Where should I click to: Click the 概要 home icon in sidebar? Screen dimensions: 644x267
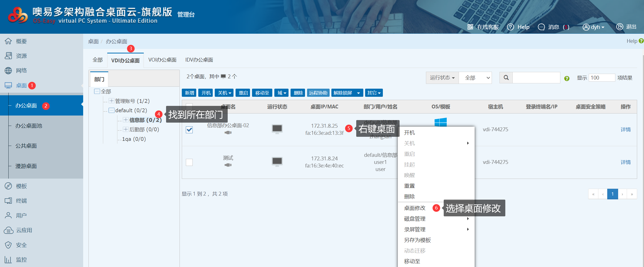[x=8, y=41]
